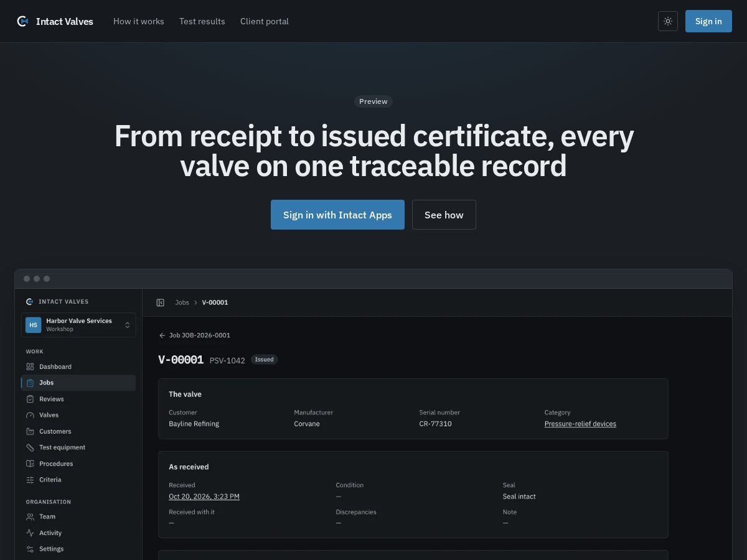Collapse the sidebar with panel toggle icon
747x560 pixels.
click(x=161, y=302)
